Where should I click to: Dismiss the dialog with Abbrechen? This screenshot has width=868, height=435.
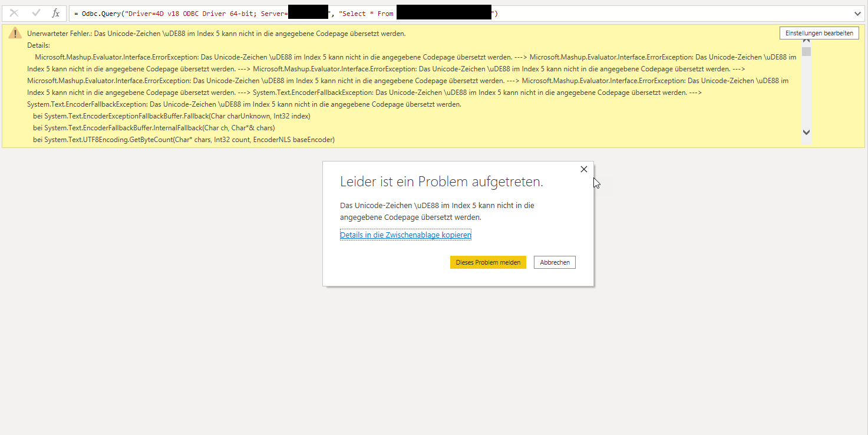click(555, 262)
